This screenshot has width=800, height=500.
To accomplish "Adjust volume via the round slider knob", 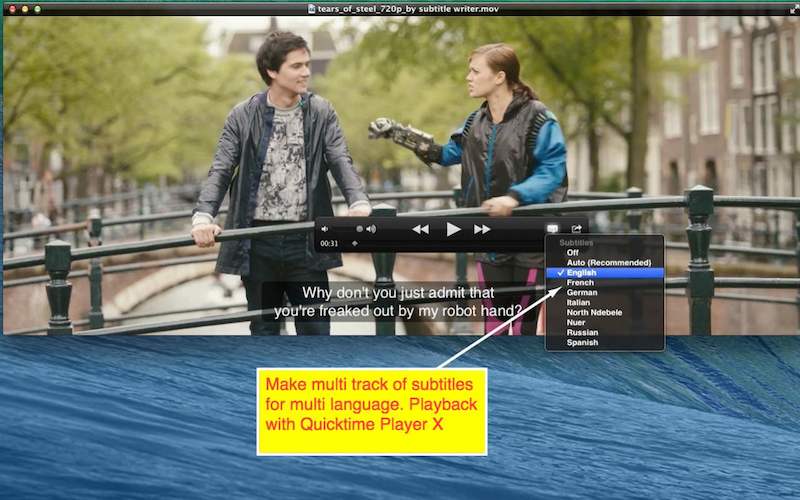I will point(359,229).
